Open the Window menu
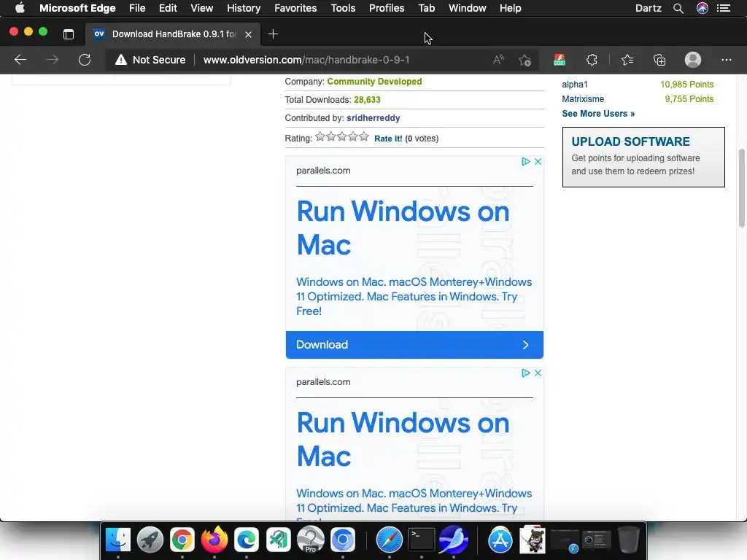This screenshot has width=747, height=560. 468,8
